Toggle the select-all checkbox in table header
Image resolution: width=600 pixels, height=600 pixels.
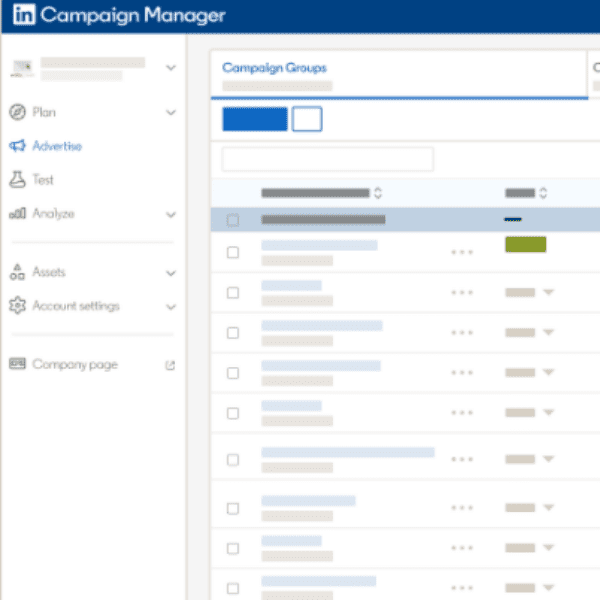click(x=233, y=220)
